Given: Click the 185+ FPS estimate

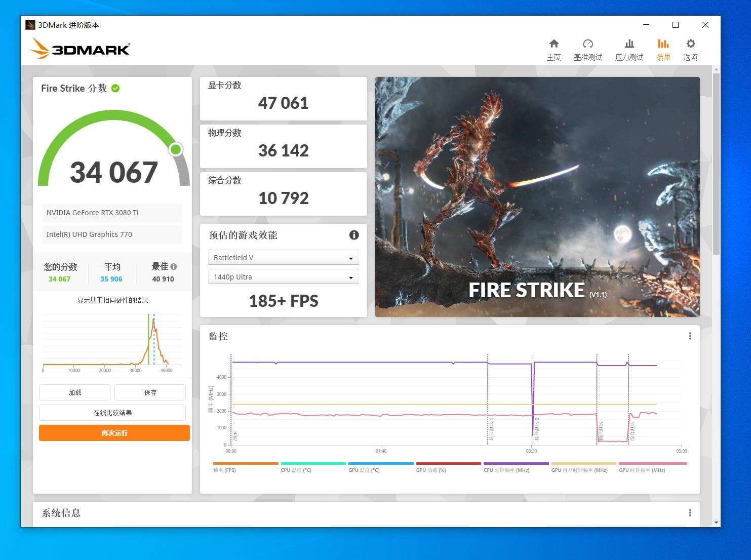Looking at the screenshot, I should (284, 301).
